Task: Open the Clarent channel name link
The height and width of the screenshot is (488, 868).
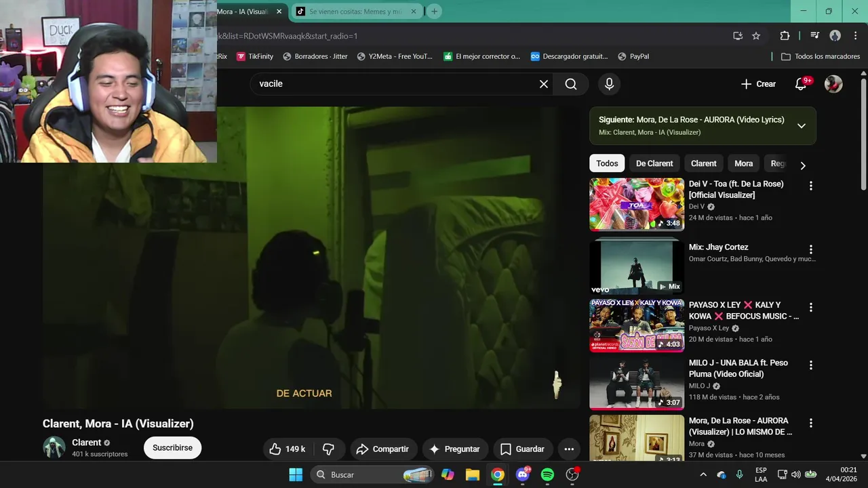Action: pyautogui.click(x=86, y=443)
